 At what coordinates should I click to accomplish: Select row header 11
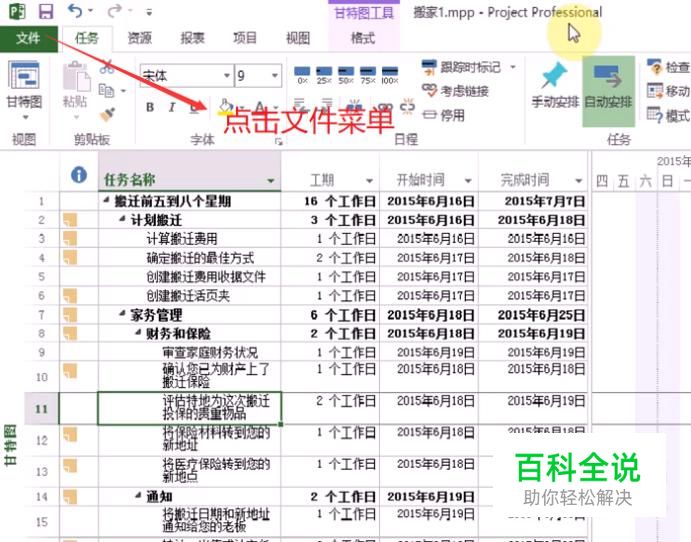41,408
